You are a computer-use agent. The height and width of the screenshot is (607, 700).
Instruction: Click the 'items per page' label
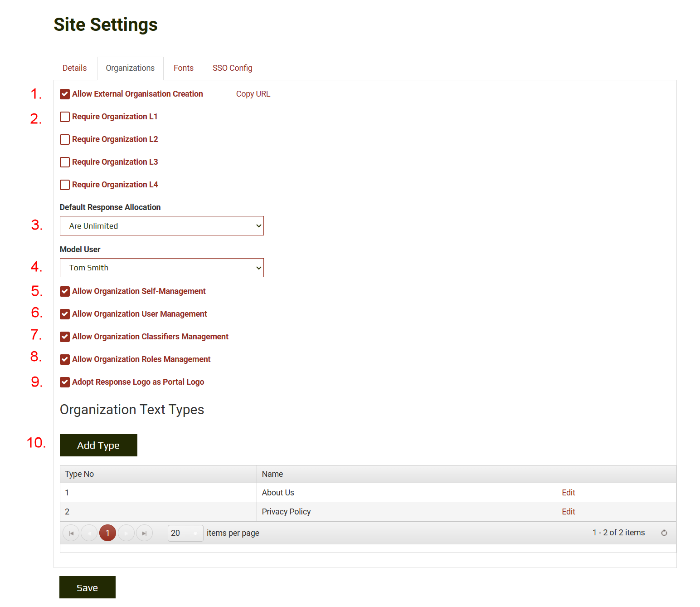point(233,533)
